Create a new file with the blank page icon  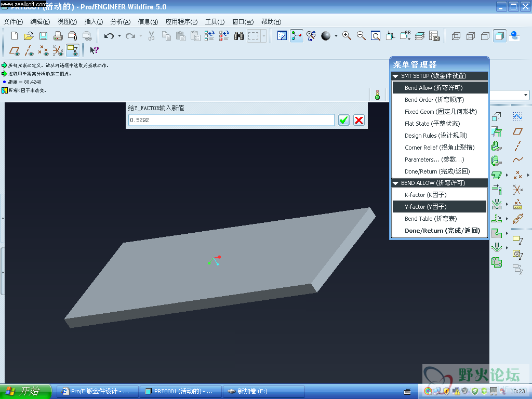pyautogui.click(x=14, y=36)
